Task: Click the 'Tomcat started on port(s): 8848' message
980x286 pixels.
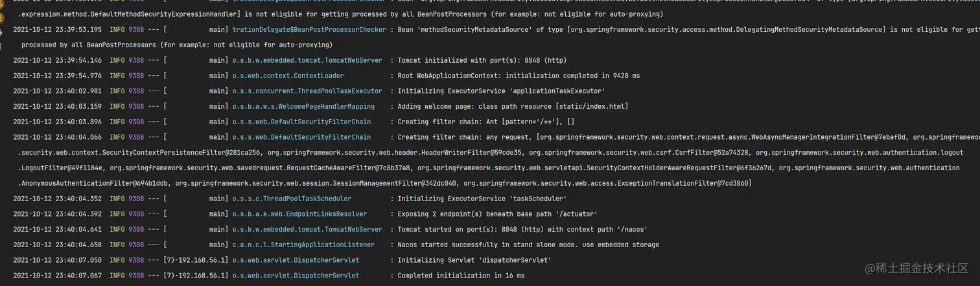Action: pos(522,230)
